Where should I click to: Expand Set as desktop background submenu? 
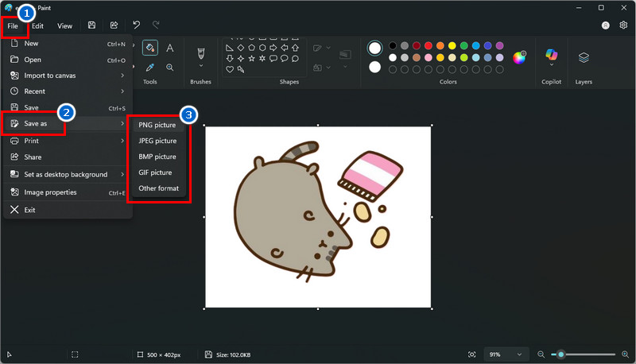pyautogui.click(x=122, y=174)
